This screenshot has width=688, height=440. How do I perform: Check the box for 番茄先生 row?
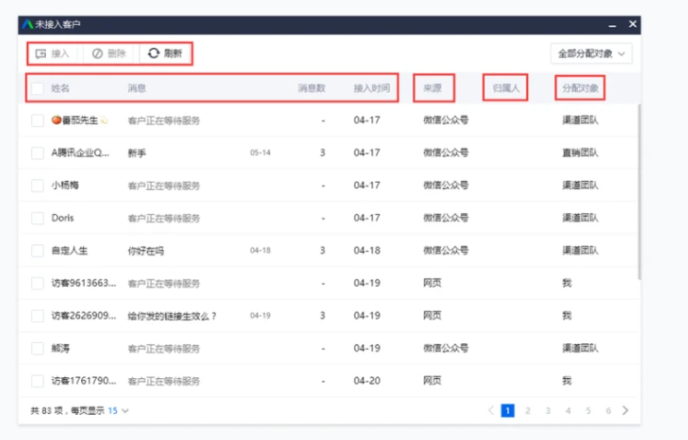point(37,120)
